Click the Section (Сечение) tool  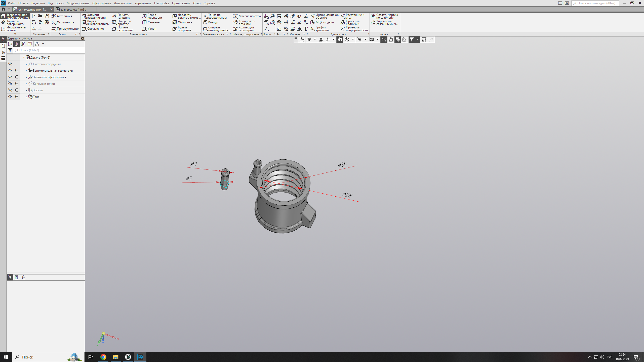[151, 22]
